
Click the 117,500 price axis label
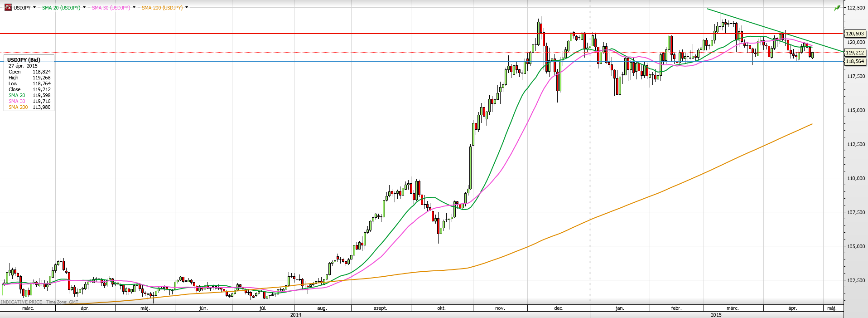[856, 76]
